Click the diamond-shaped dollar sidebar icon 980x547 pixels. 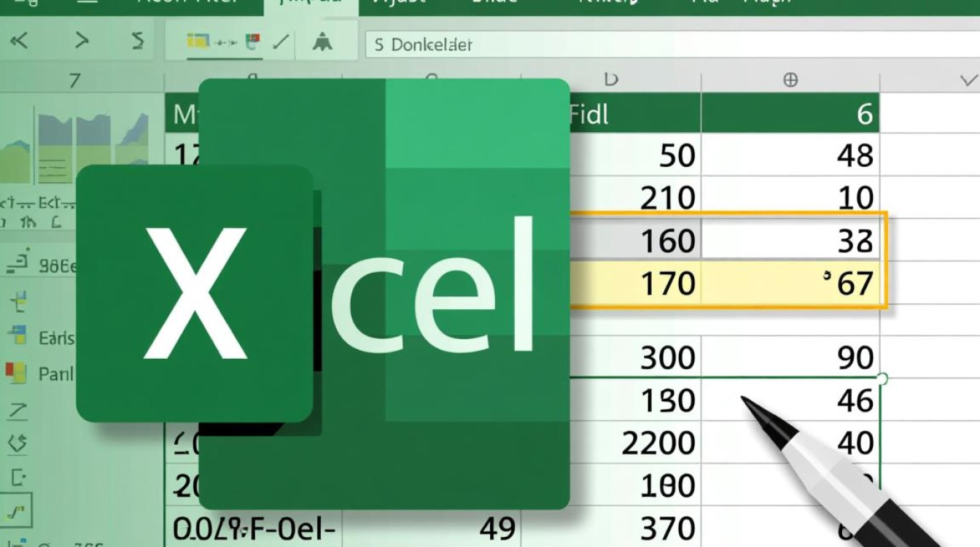pyautogui.click(x=17, y=442)
